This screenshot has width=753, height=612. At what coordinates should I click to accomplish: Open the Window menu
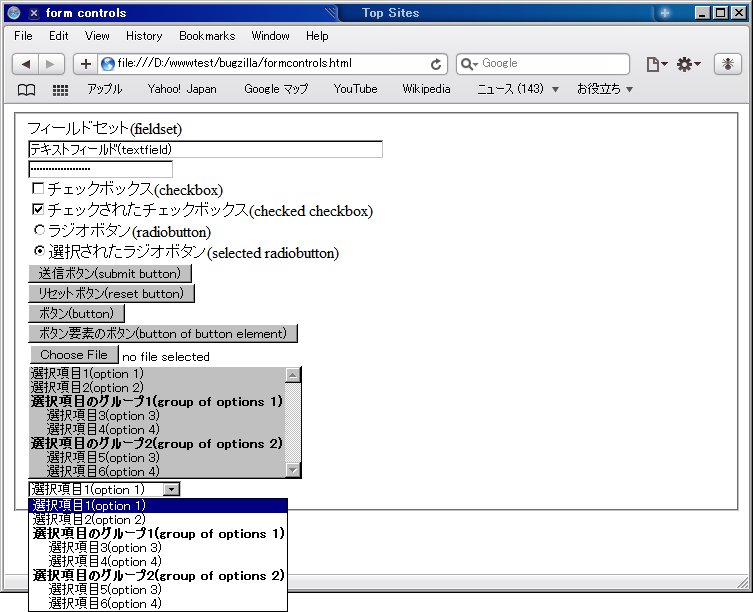coord(270,36)
